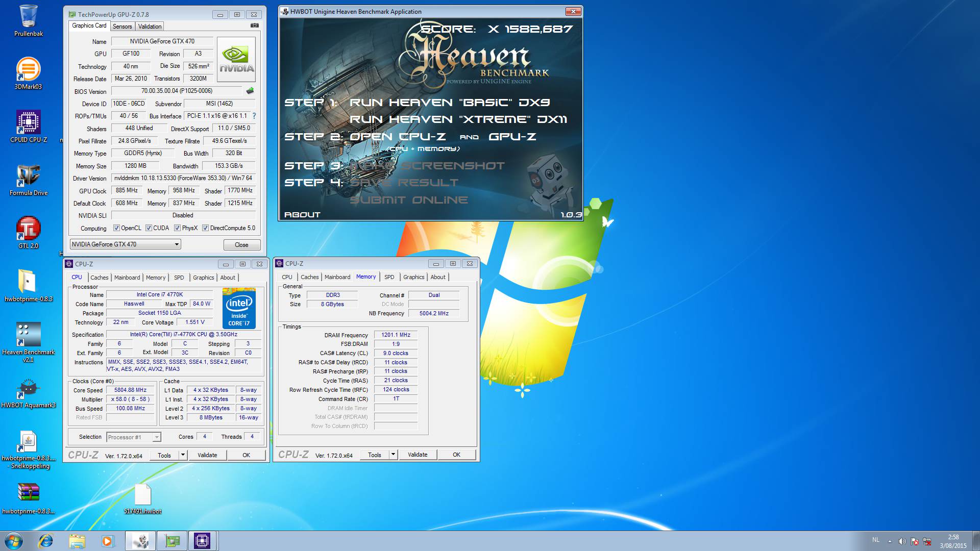Open Caches tab in left CPU-Z window
Viewport: 980px width, 551px height.
tap(99, 278)
